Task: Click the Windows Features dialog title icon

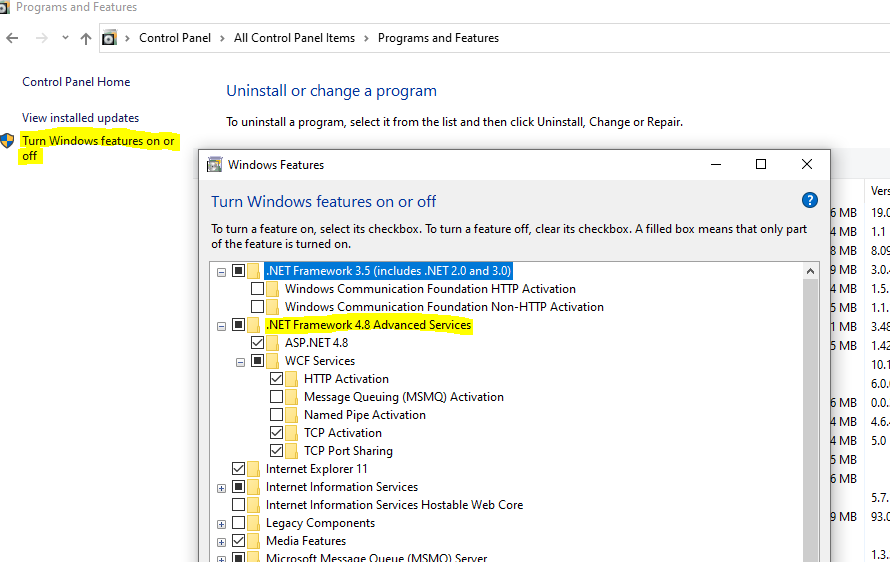Action: pyautogui.click(x=215, y=165)
